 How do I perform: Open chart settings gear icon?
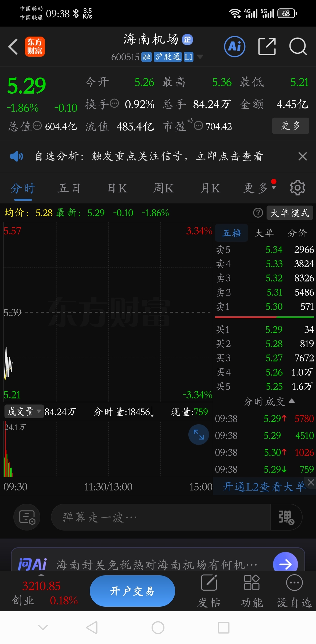coord(297,188)
